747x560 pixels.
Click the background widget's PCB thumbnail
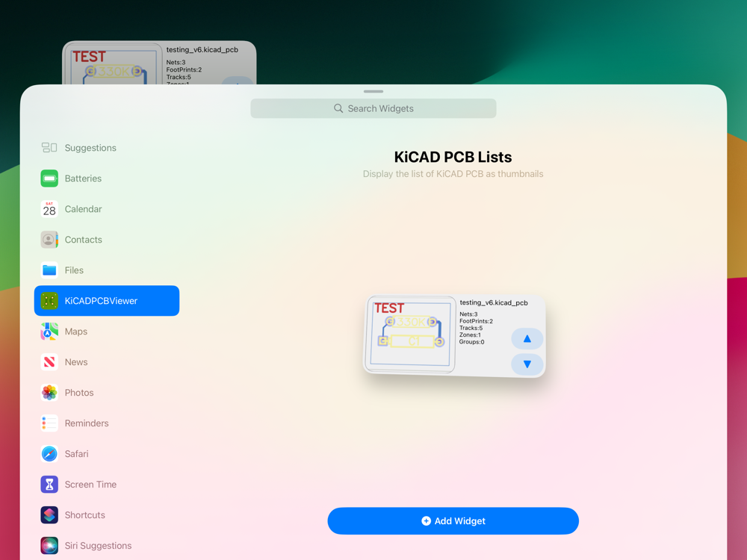[x=113, y=64]
